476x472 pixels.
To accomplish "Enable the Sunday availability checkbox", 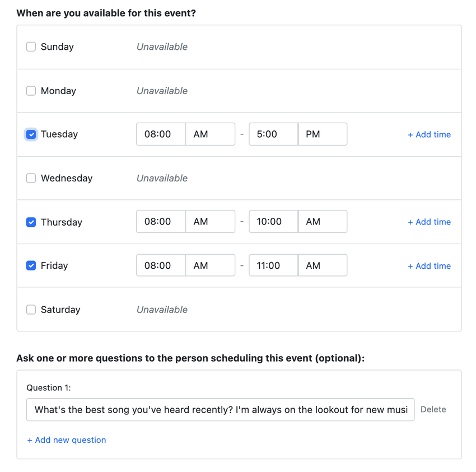I will 31,46.
